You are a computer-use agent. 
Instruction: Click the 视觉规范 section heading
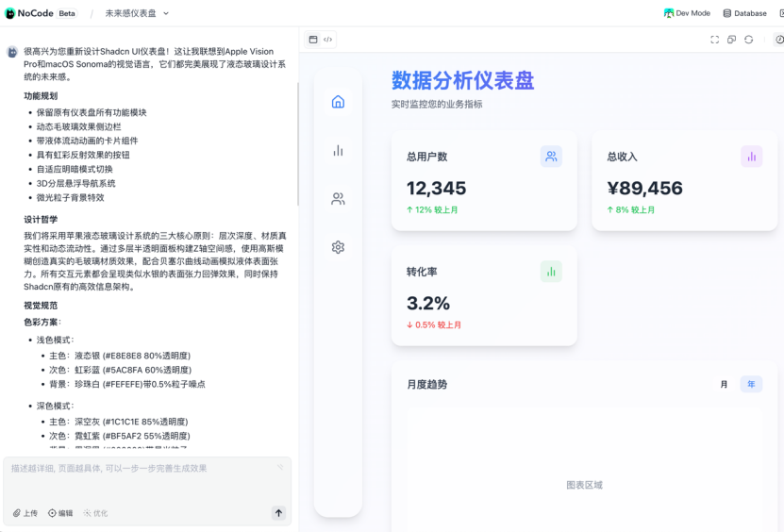(41, 306)
